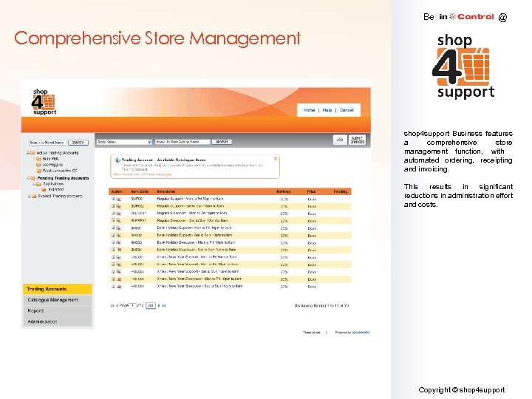Open the Catalogue Management sidebar section

[x=58, y=300]
